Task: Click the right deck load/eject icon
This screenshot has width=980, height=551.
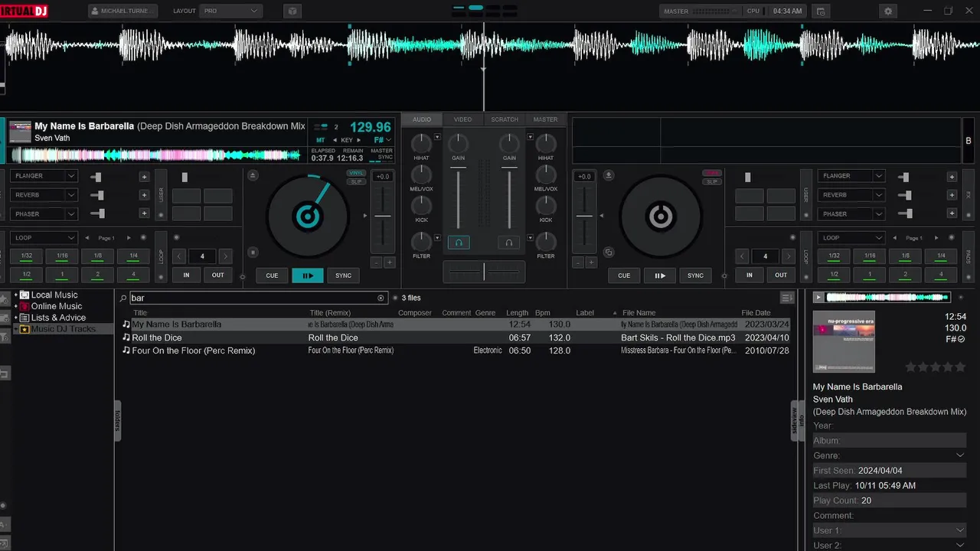Action: (x=609, y=175)
